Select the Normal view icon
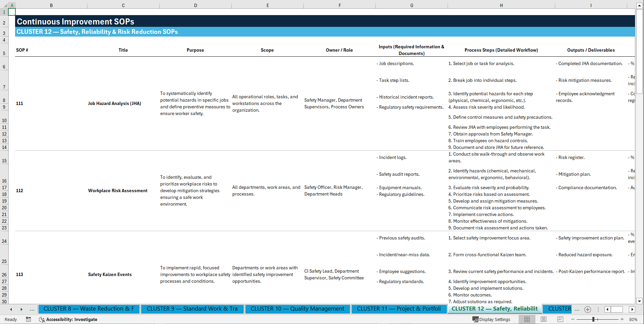This screenshot has width=644, height=324. [x=527, y=319]
